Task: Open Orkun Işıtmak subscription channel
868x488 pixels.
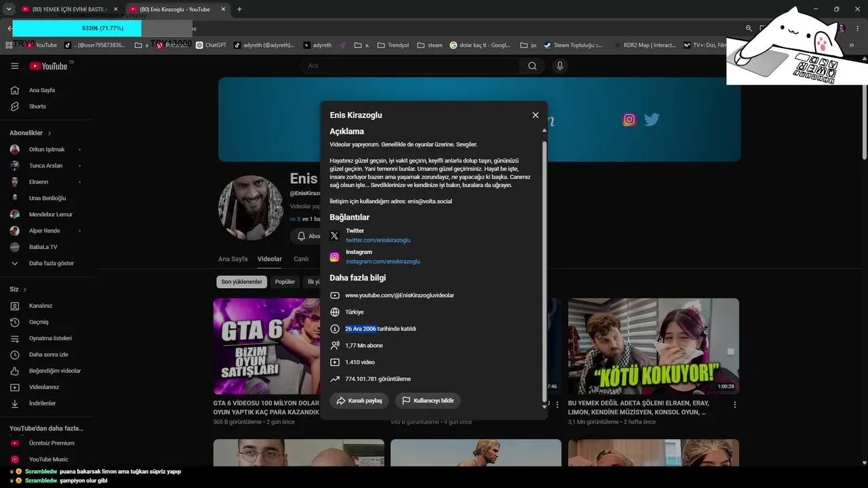Action: tap(47, 149)
